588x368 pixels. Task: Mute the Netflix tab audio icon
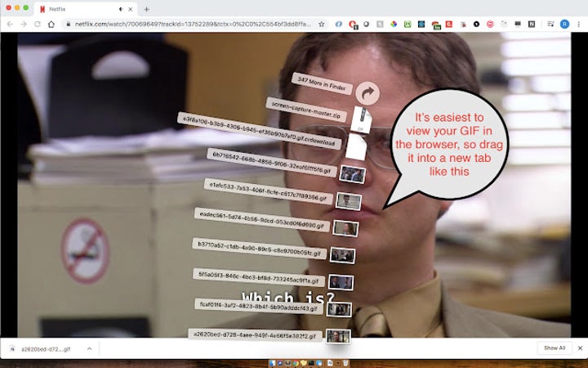[x=120, y=9]
